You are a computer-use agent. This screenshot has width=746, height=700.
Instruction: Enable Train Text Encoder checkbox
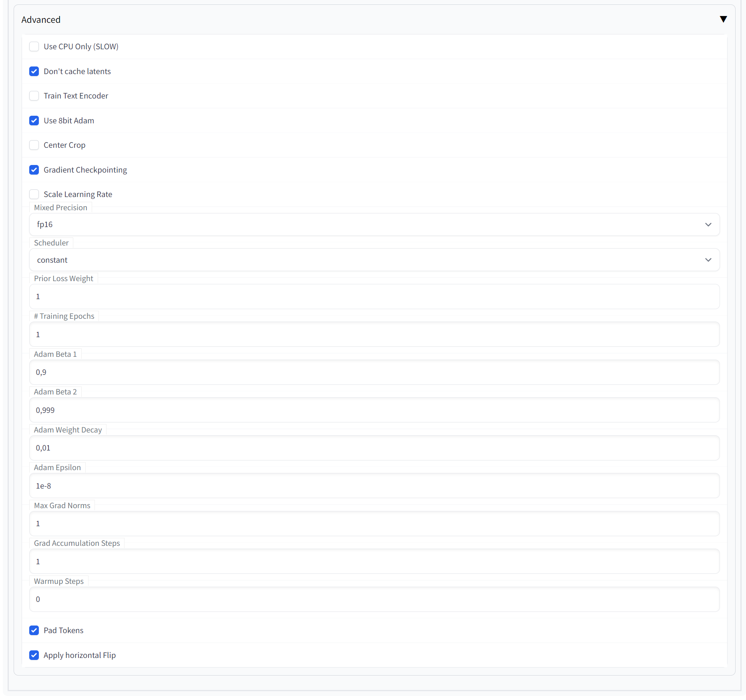click(34, 96)
